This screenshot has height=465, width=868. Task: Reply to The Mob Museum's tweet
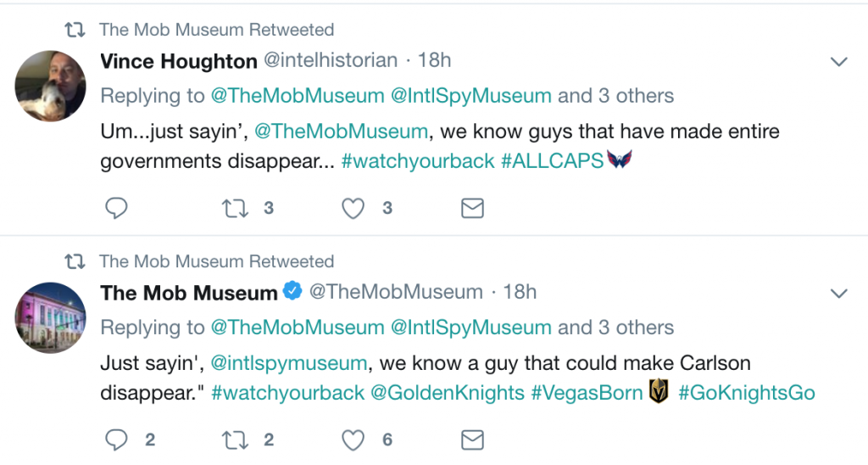[x=116, y=440]
